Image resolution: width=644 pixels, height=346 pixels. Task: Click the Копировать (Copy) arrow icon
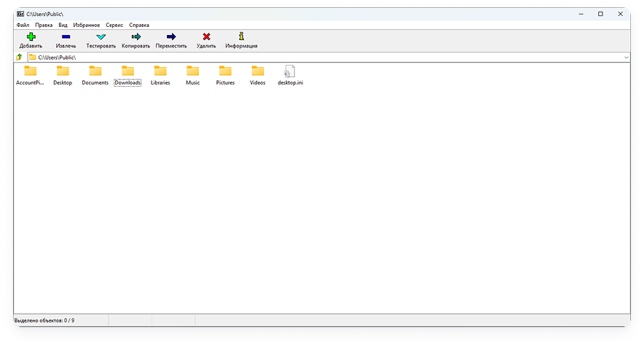pyautogui.click(x=136, y=36)
